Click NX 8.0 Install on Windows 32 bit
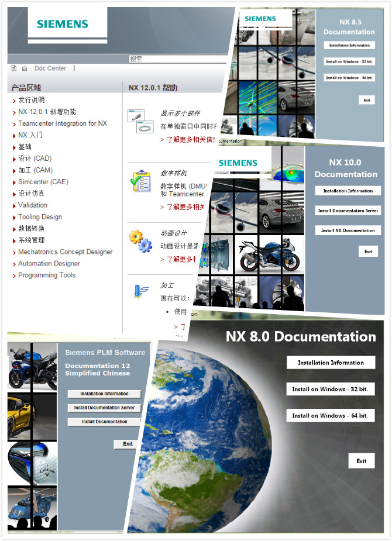The height and width of the screenshot is (541, 392). [331, 389]
